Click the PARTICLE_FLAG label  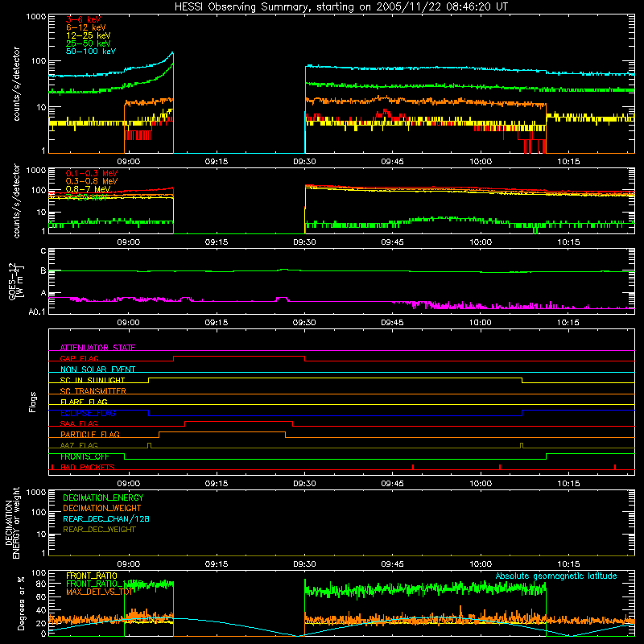90,434
